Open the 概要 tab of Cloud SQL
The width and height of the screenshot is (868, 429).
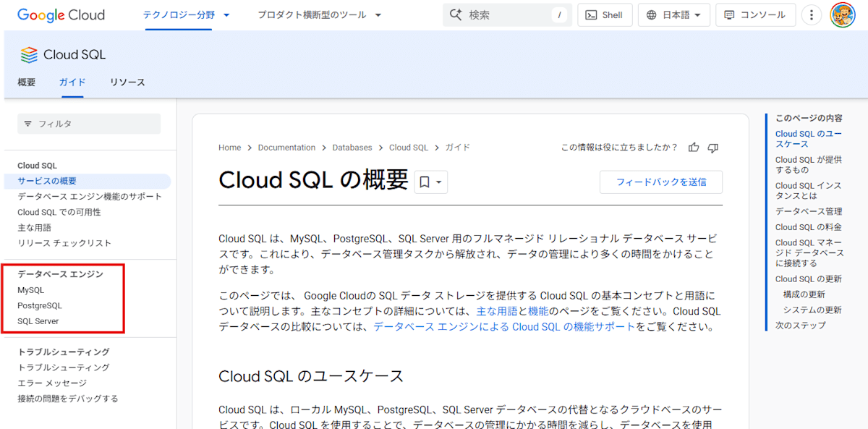26,82
